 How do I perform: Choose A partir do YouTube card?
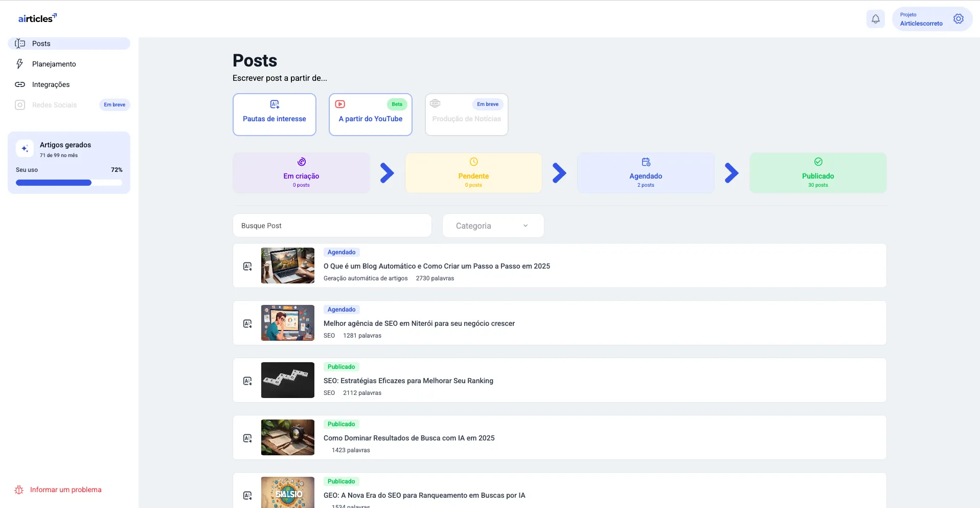371,115
